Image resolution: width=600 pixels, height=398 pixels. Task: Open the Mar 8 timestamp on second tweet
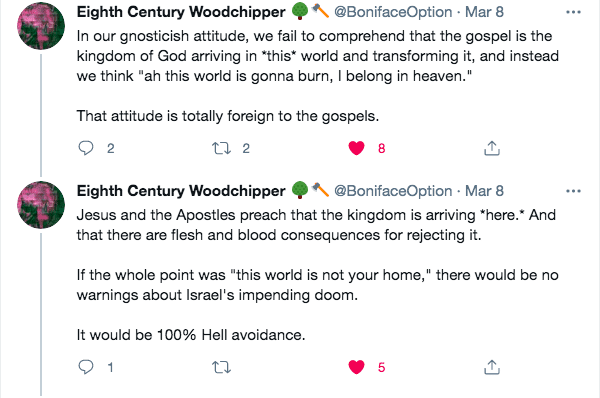pos(484,191)
